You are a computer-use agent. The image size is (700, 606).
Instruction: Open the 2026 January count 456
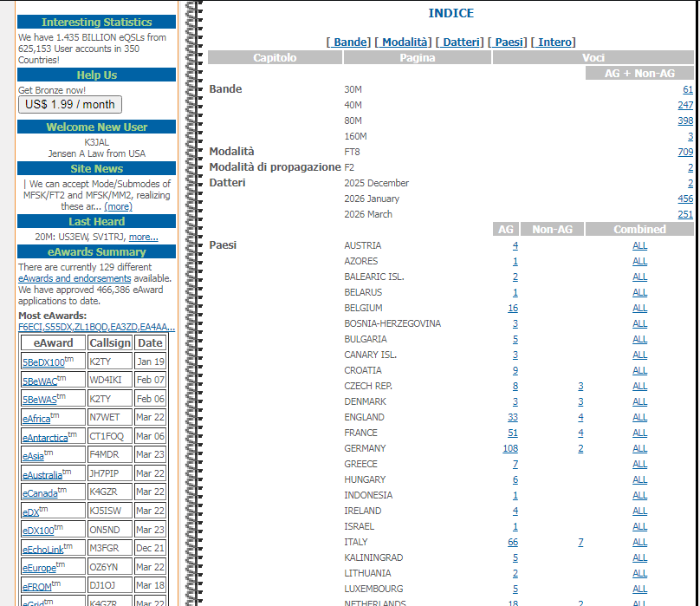click(x=685, y=199)
